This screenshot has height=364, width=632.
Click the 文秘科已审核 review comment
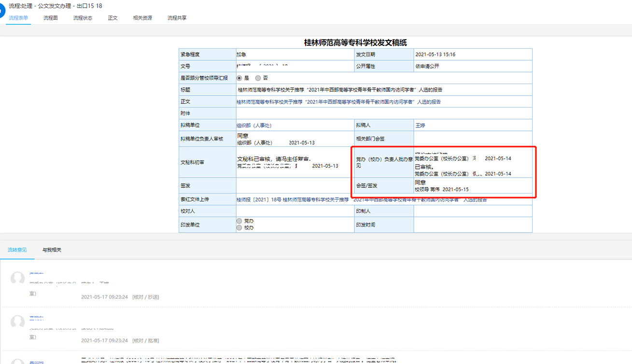[x=274, y=159]
